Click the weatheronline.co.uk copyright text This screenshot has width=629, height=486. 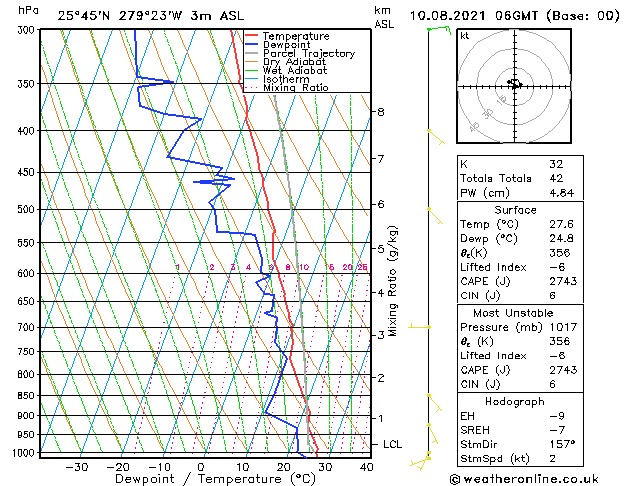pyautogui.click(x=524, y=479)
